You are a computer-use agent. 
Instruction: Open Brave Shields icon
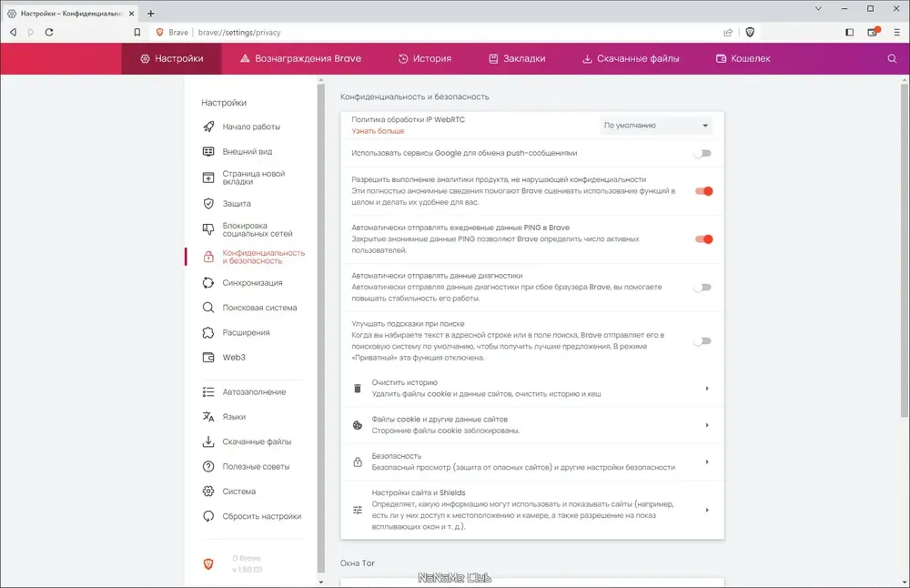(x=750, y=33)
